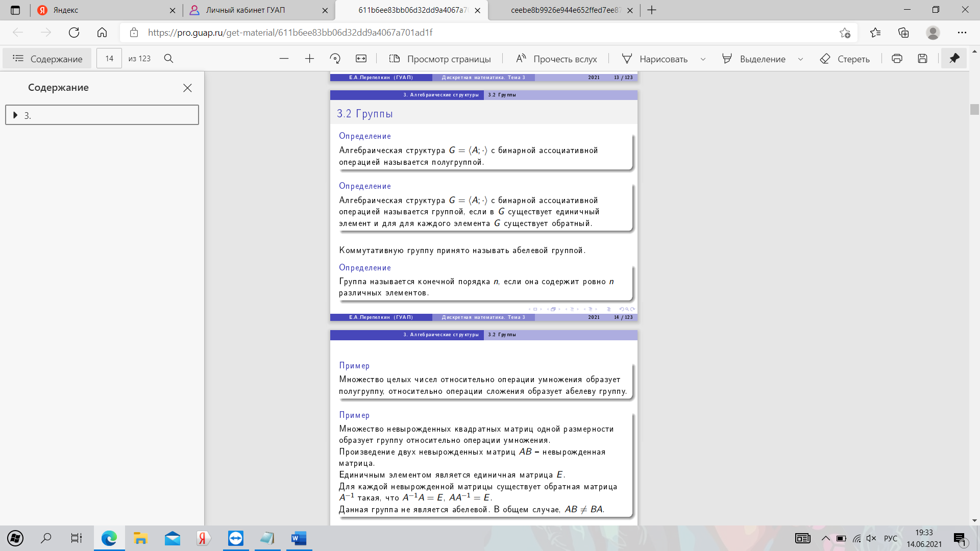Open the volume control in tray
The image size is (980, 551).
coord(871,538)
